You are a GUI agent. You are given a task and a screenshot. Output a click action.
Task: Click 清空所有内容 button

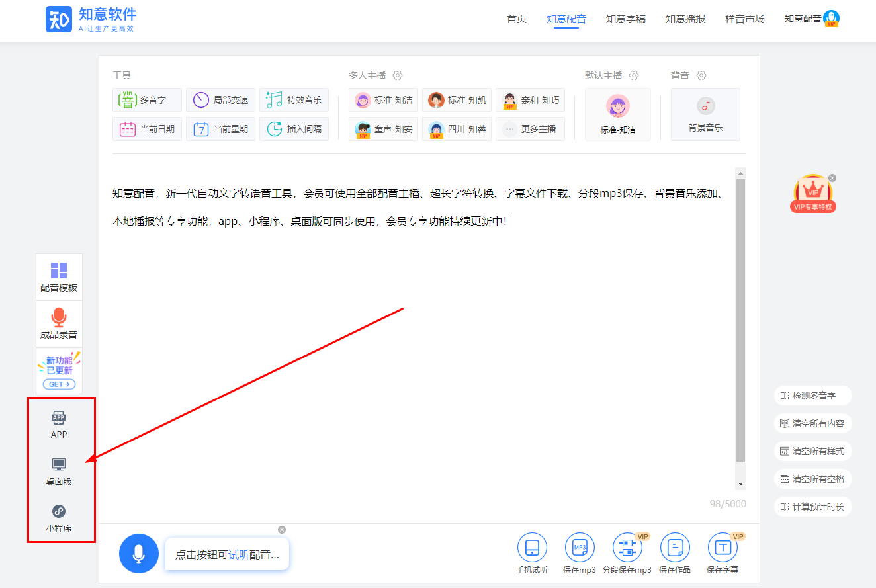[x=812, y=423]
